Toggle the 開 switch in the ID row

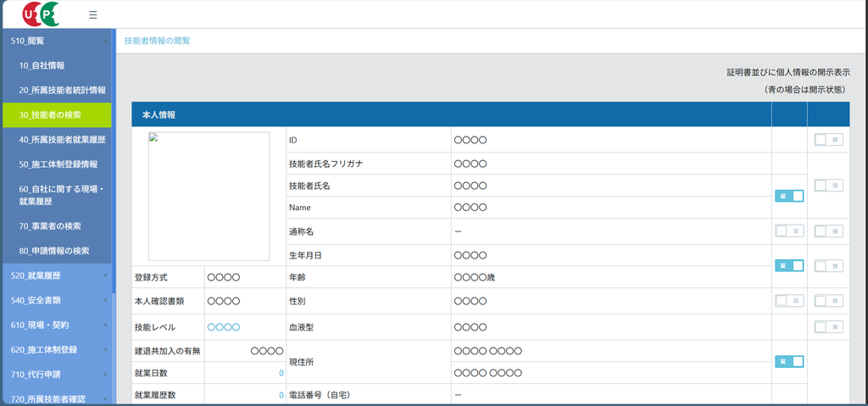click(x=829, y=140)
